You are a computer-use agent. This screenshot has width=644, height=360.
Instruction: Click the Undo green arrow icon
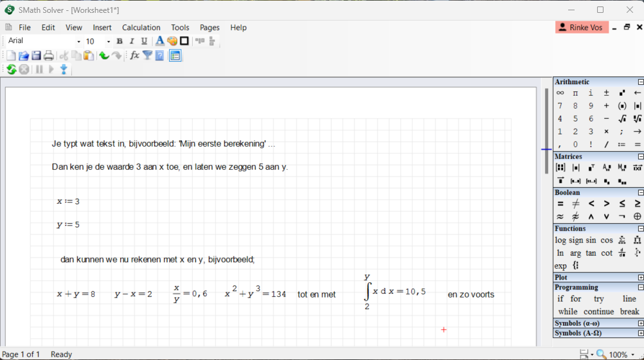pyautogui.click(x=103, y=56)
